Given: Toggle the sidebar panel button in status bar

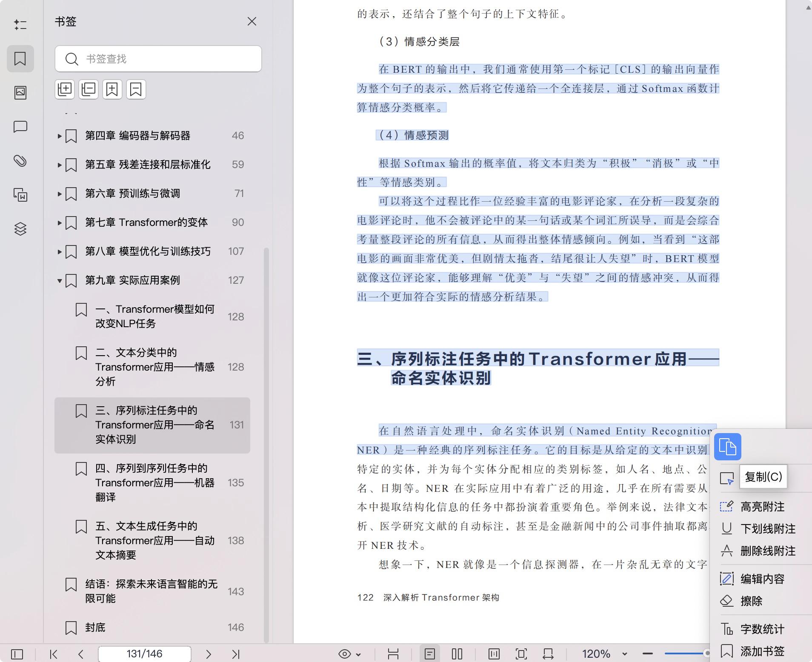Looking at the screenshot, I should pyautogui.click(x=17, y=654).
